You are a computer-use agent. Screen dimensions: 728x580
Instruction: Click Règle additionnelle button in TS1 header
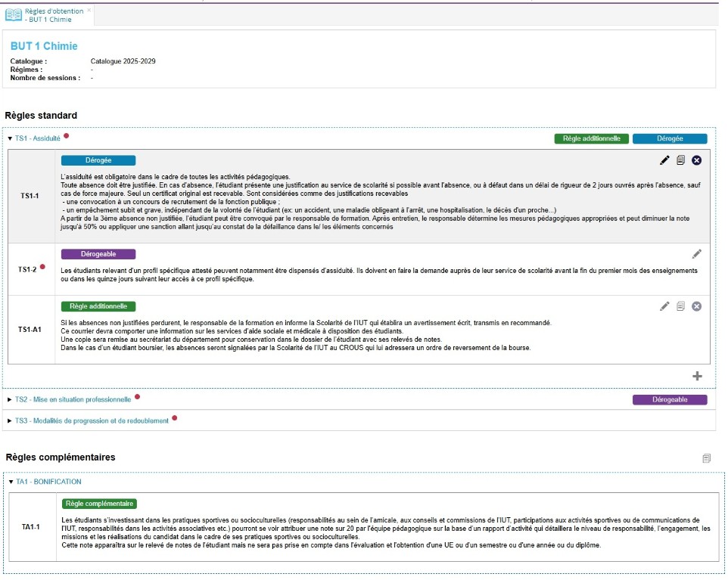click(x=591, y=139)
